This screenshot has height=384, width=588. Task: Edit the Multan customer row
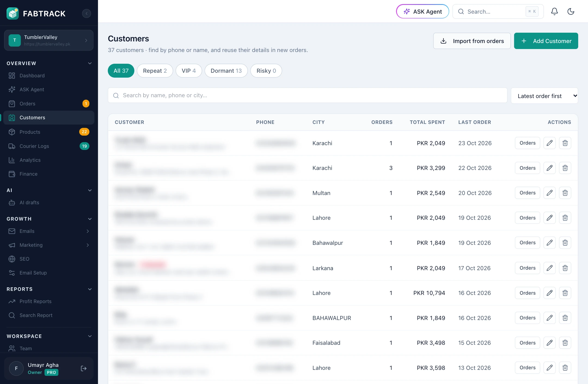pos(550,193)
